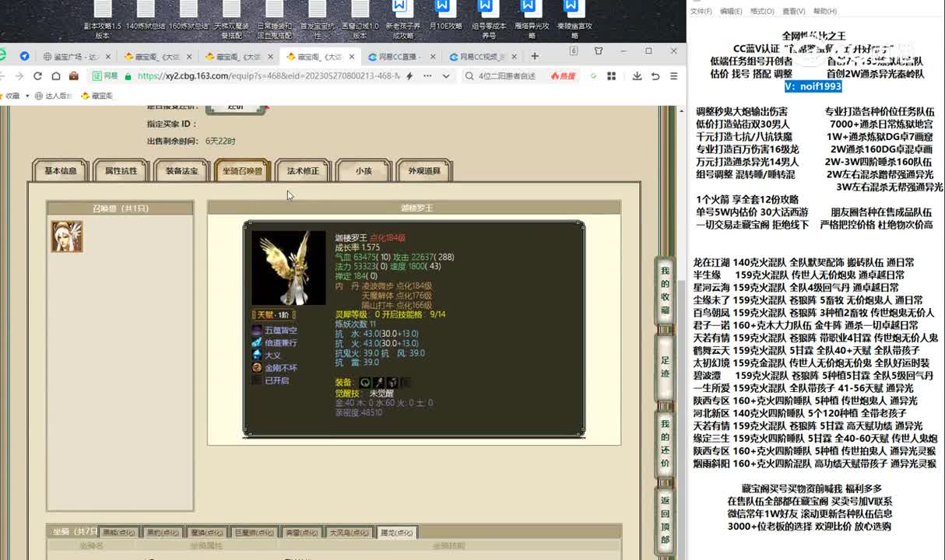This screenshot has width=945, height=560.
Task: Open the 属性抗性 tab
Action: point(121,171)
